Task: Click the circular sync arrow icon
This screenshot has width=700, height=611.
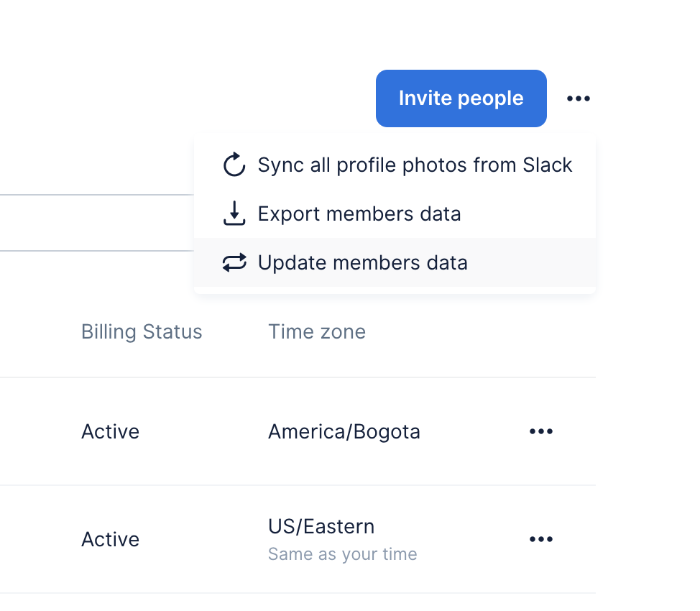Action: point(234,165)
